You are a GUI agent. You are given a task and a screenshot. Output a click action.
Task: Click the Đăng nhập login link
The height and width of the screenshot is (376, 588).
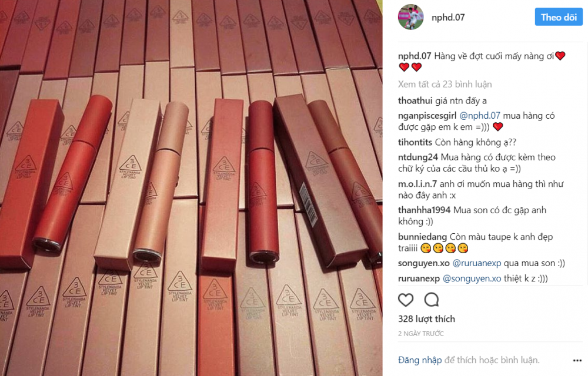[420, 360]
